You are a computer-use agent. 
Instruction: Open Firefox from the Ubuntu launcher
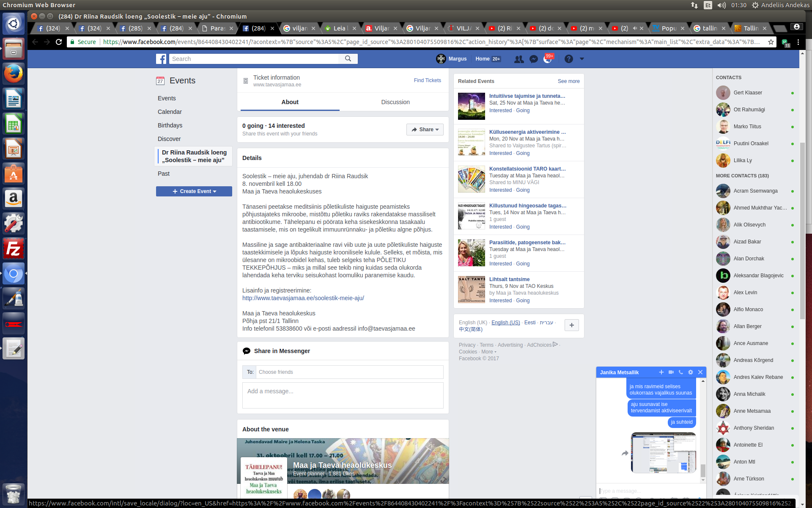pos(14,74)
